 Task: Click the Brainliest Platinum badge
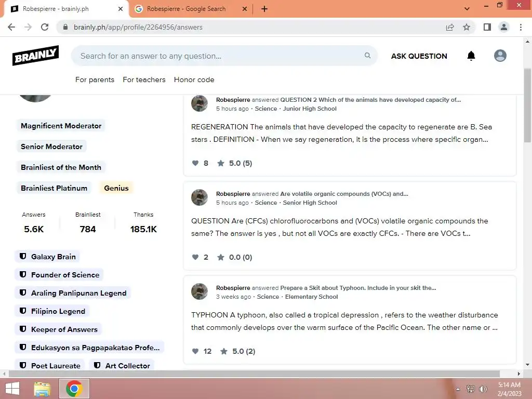(x=54, y=188)
